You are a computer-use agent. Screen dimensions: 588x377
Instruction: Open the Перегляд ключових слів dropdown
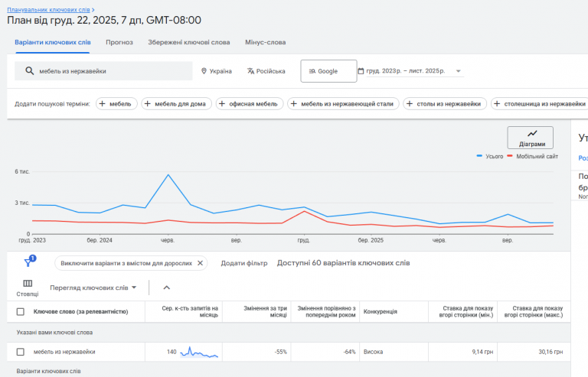click(93, 288)
